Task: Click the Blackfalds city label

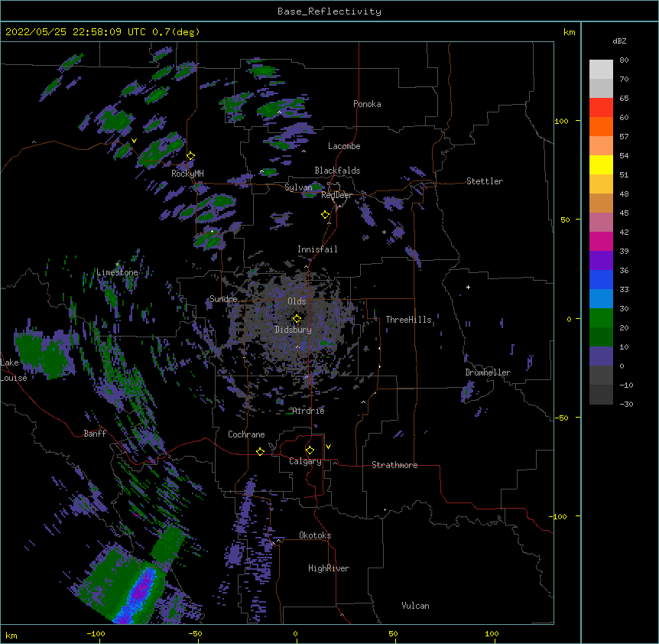Action: 337,171
